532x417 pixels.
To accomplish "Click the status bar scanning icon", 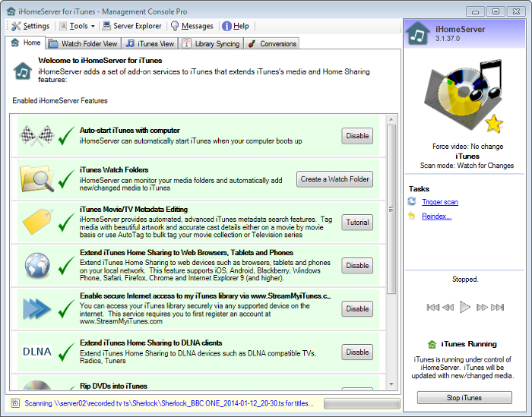I will (x=15, y=403).
